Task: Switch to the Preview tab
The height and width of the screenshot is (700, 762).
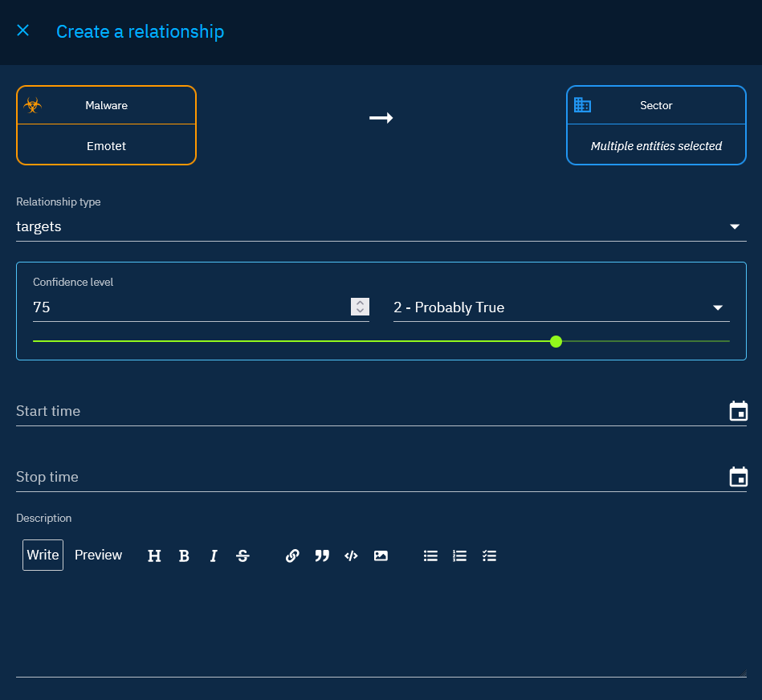Action: tap(98, 555)
